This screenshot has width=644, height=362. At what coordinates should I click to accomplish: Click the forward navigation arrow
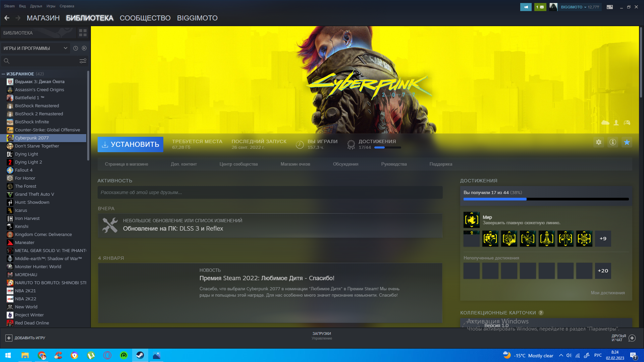point(18,18)
